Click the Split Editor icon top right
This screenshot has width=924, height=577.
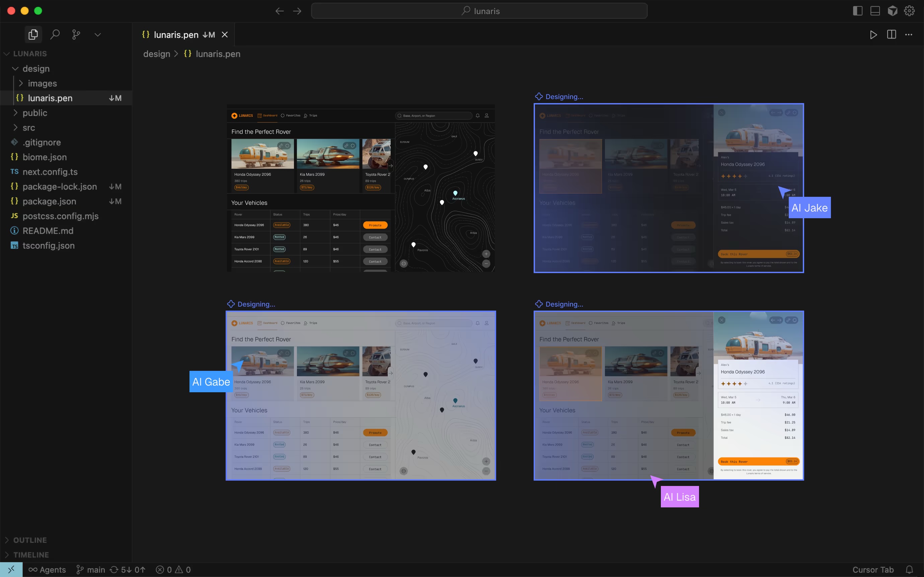[891, 35]
